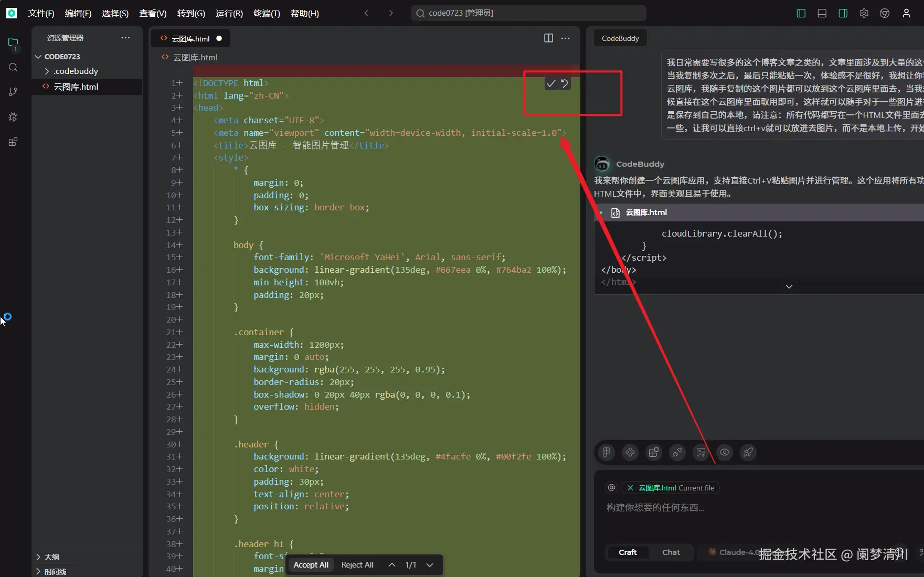
Task: Click the #667eea color value in code
Action: click(x=453, y=270)
